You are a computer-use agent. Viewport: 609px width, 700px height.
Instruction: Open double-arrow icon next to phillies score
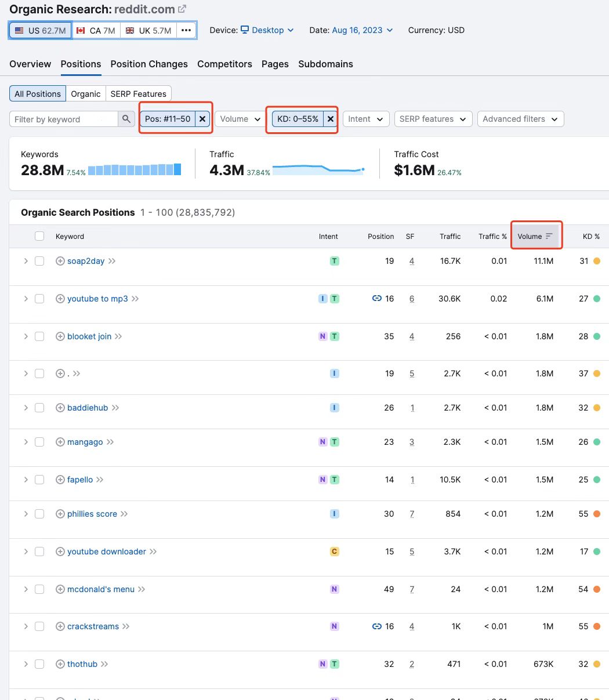[x=124, y=514]
